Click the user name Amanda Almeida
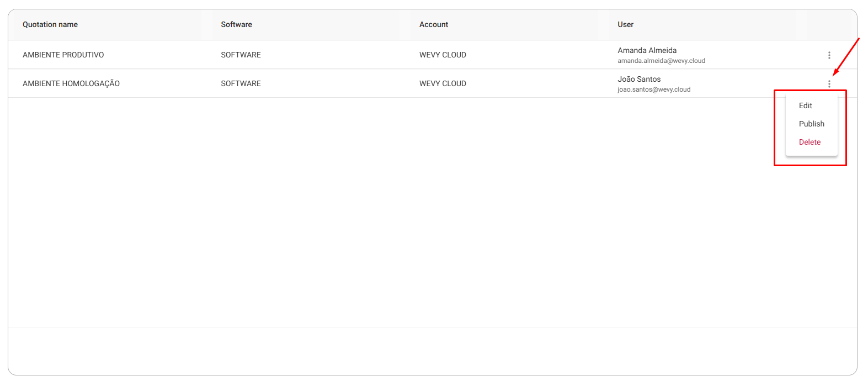This screenshot has width=868, height=381. (x=647, y=50)
